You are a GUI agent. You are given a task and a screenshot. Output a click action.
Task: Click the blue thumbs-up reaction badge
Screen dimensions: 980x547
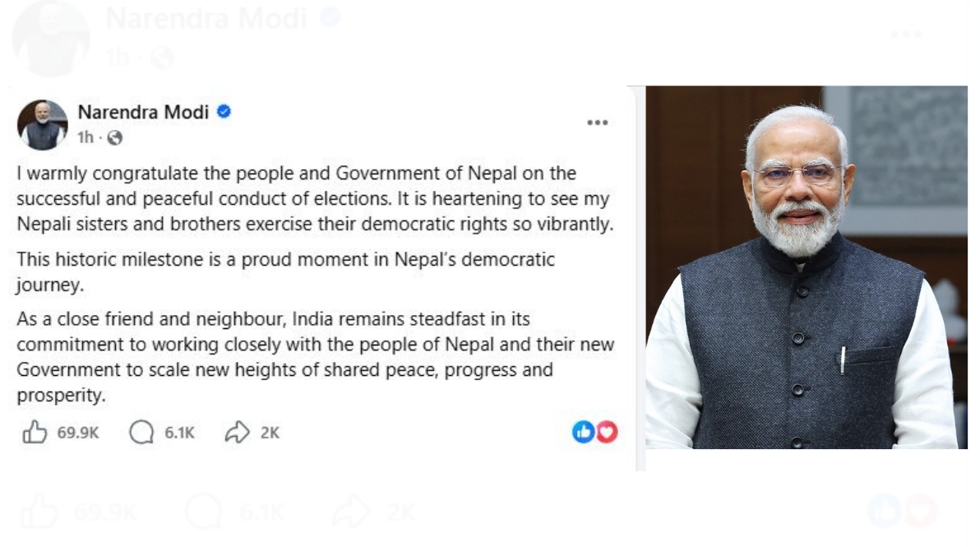pos(585,431)
